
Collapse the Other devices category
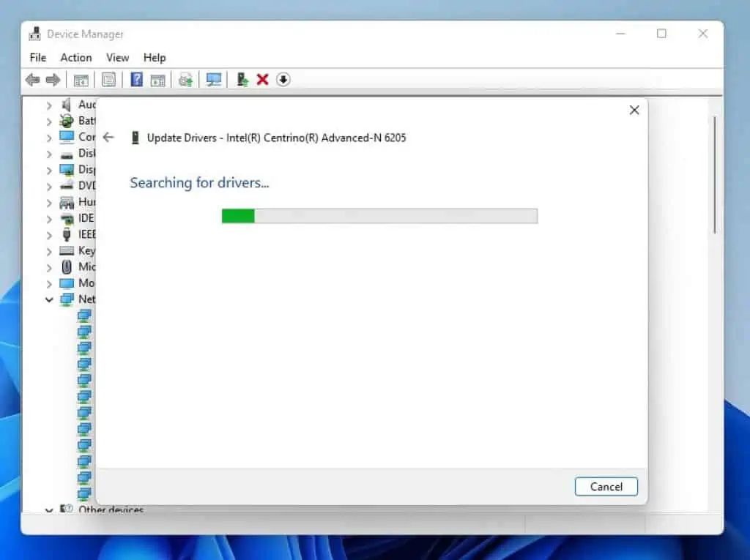(49, 509)
